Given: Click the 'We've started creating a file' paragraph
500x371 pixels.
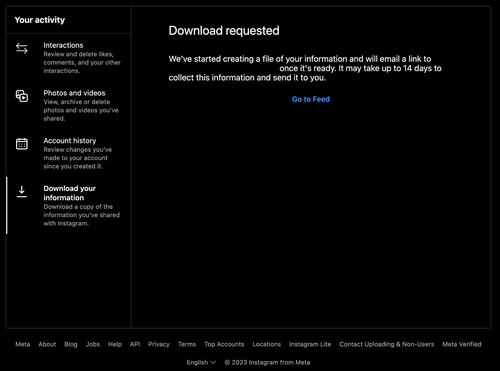Looking at the screenshot, I should pos(305,68).
